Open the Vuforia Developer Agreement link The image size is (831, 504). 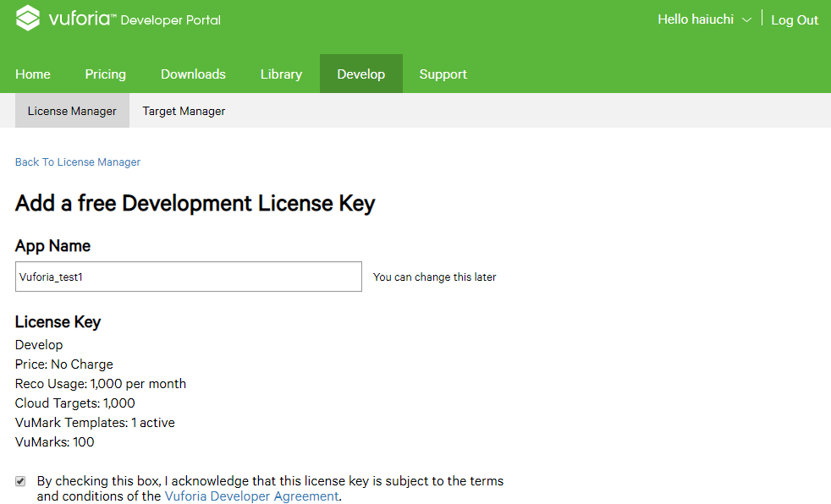click(x=251, y=496)
